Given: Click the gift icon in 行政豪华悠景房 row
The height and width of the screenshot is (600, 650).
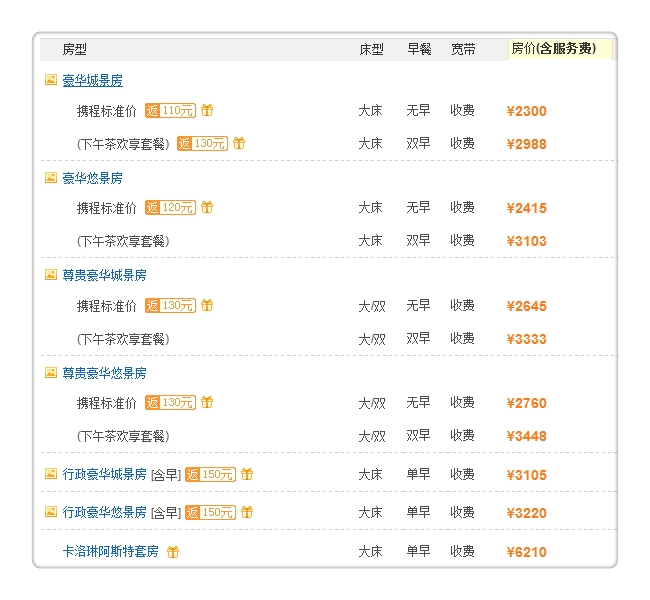Looking at the screenshot, I should 247,512.
